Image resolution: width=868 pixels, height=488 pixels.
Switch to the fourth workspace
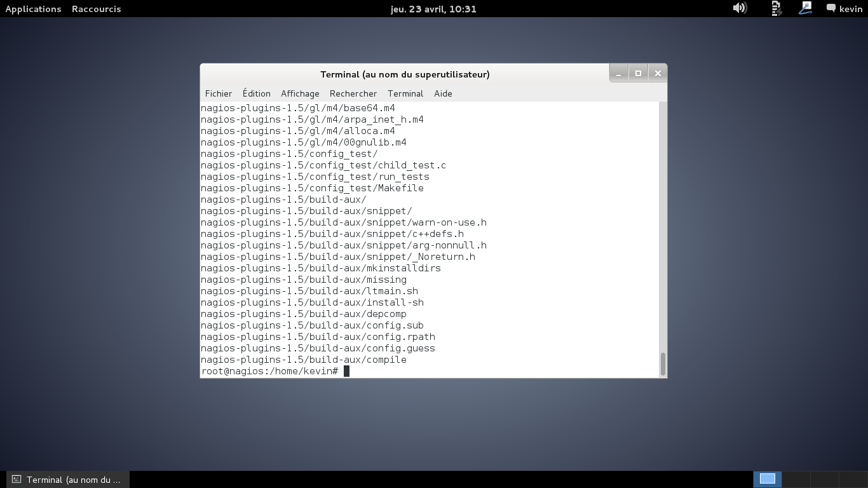pyautogui.click(x=853, y=479)
